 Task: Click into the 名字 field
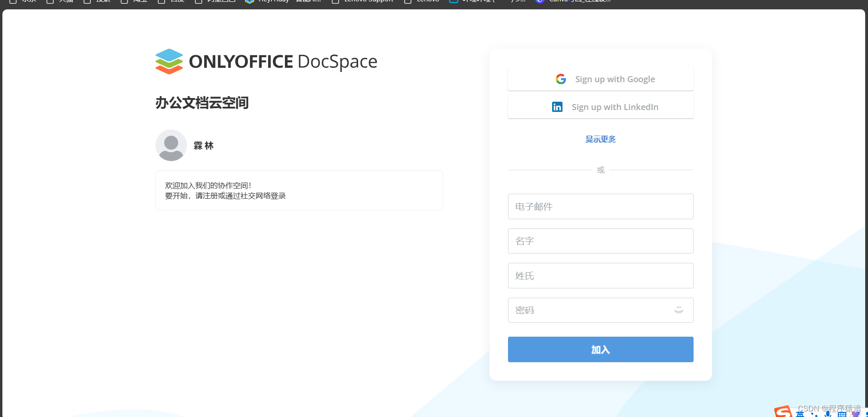click(600, 241)
